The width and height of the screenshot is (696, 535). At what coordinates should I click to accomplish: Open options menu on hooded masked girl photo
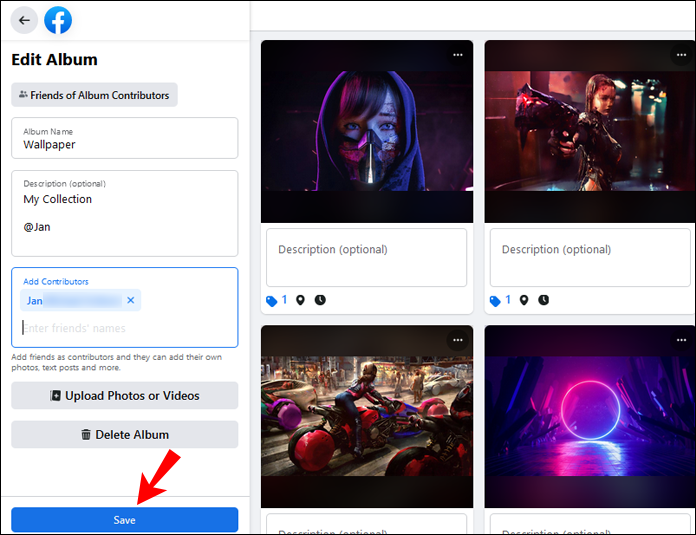point(458,55)
